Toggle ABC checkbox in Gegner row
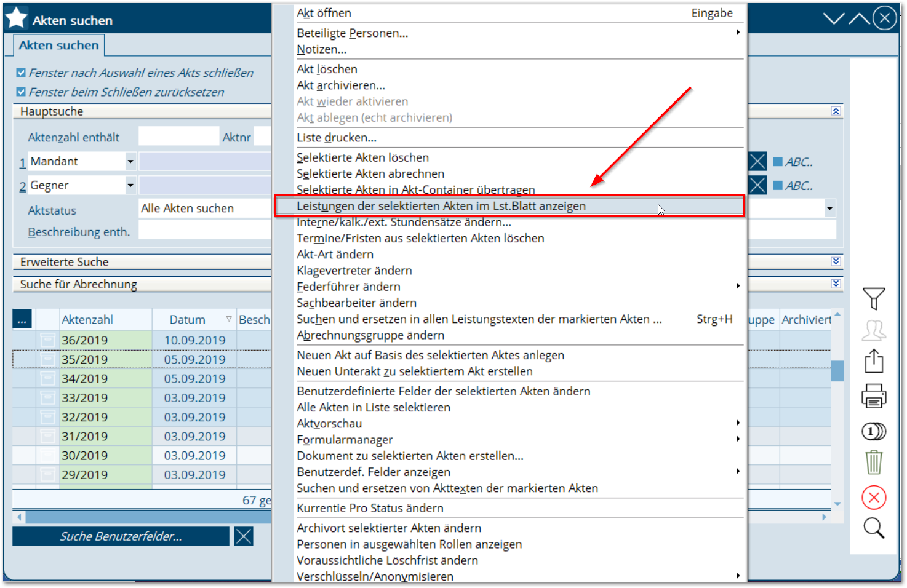The width and height of the screenshot is (907, 588). (778, 185)
